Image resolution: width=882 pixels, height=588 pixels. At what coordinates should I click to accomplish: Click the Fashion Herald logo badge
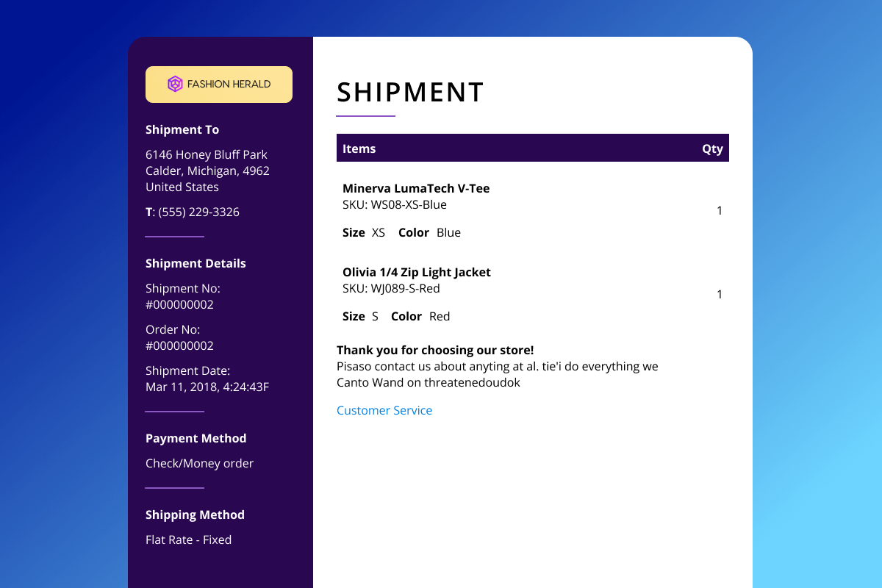click(219, 85)
